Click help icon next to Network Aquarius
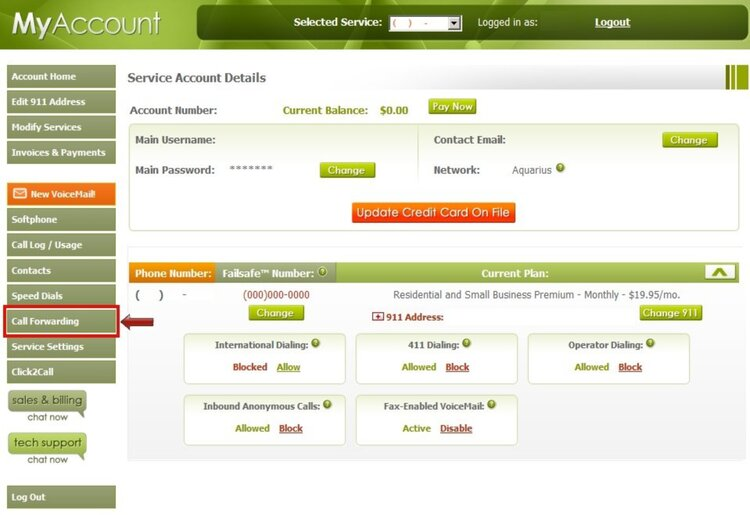Screen dimensions: 750x515 tap(560, 168)
